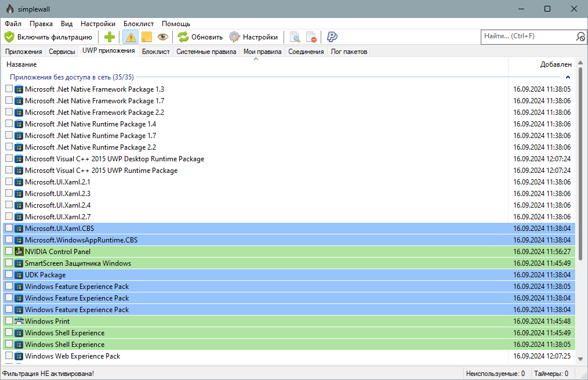
Task: Click the Windows Print printer icon
Action: [x=19, y=321]
